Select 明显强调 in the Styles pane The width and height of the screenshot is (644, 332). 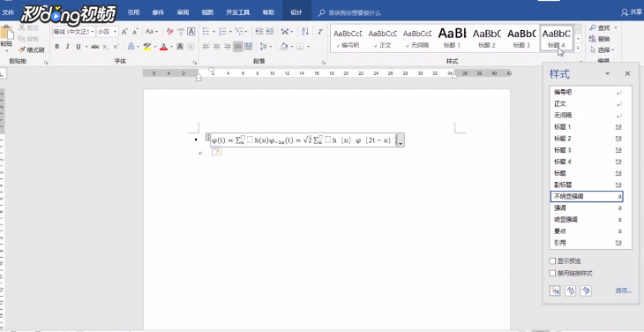pos(587,220)
